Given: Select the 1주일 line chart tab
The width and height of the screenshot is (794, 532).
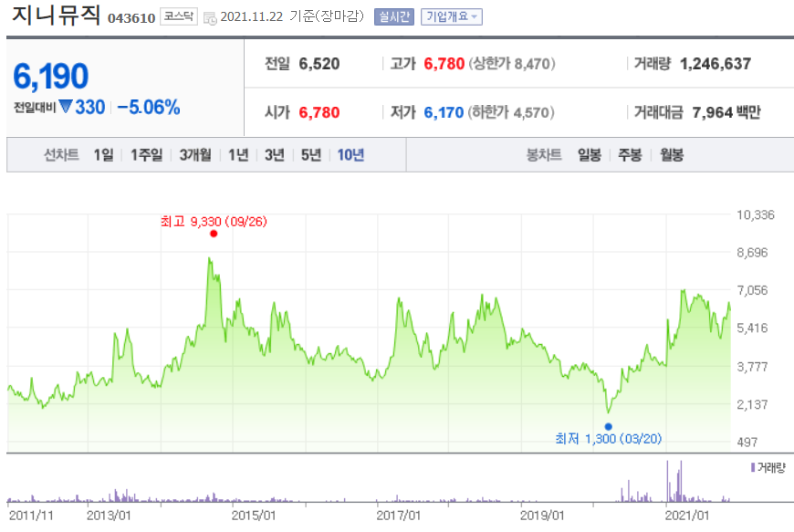Looking at the screenshot, I should click(147, 155).
